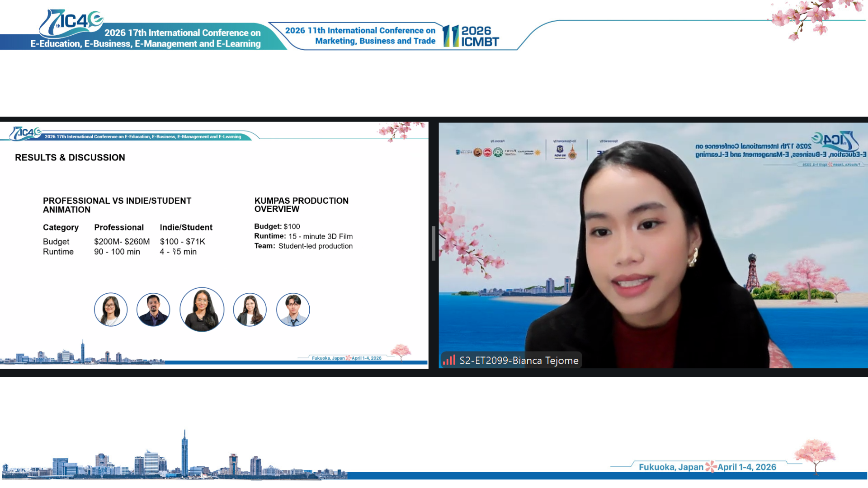Image resolution: width=868 pixels, height=488 pixels.
Task: Click the PROFESSIONAL VS INDIE/STUDENT ANIMATION heading
Action: (x=117, y=205)
